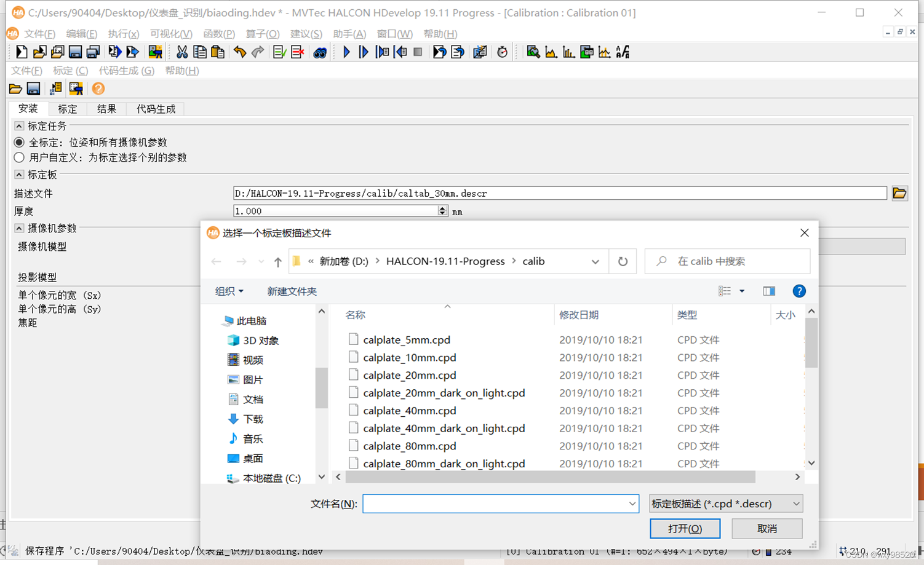Viewport: 924px width, 565px height.
Task: Click the Zoom window magnifier icon
Action: [533, 52]
